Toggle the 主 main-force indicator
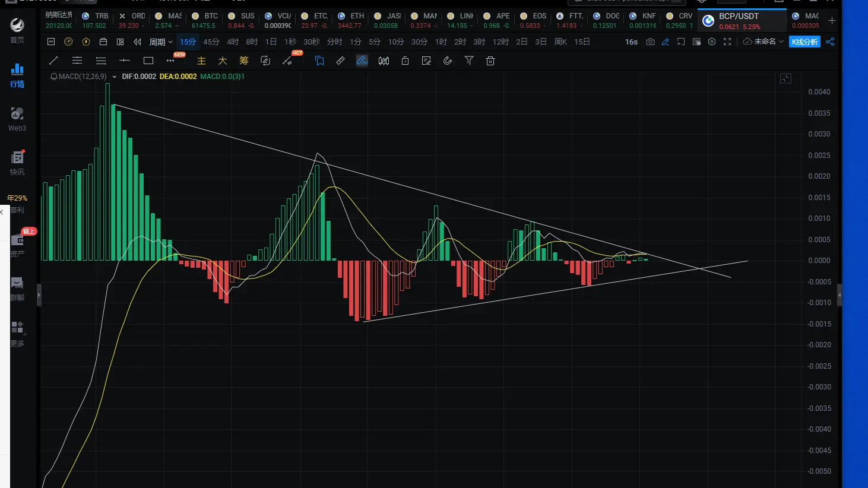This screenshot has width=868, height=488. [201, 61]
